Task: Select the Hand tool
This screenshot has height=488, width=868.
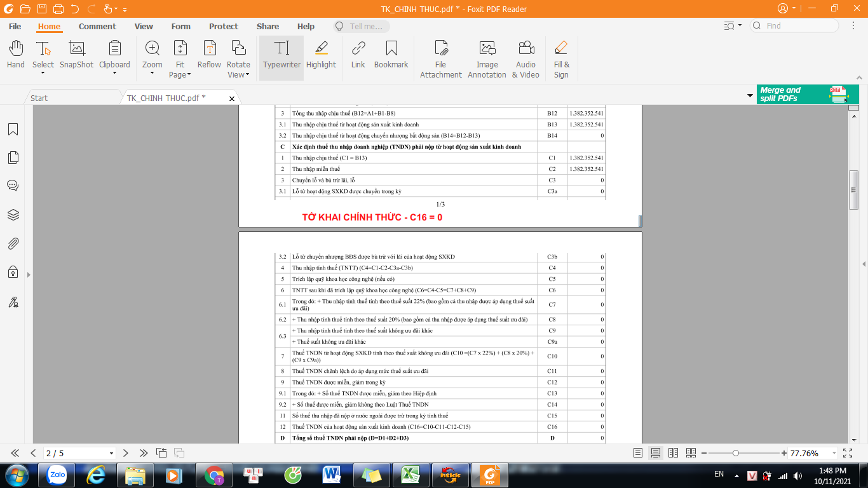Action: click(x=16, y=55)
